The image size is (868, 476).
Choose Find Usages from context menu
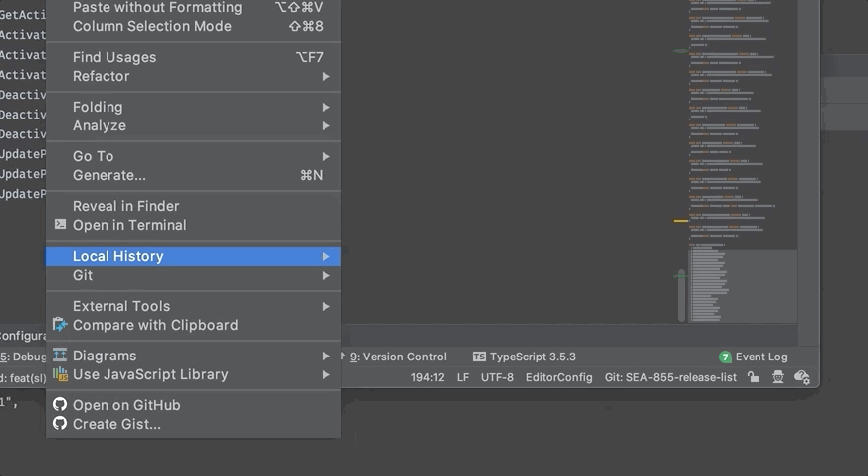(x=193, y=57)
